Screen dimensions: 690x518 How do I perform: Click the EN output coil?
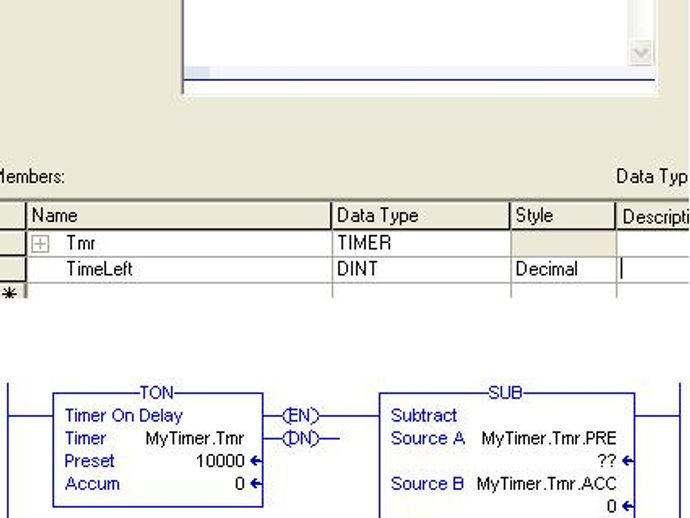(x=301, y=415)
